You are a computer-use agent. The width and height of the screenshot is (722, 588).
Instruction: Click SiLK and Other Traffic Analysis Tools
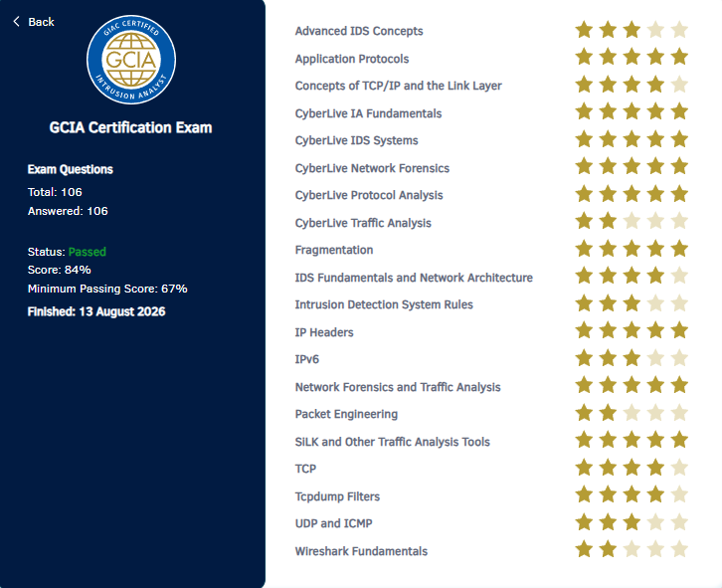click(392, 442)
